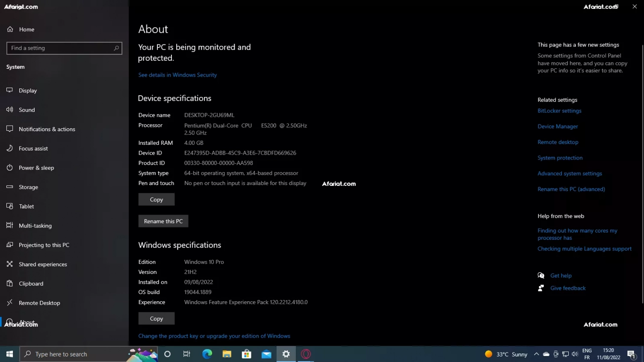
Task: Copy the Windows specifications
Action: coord(157,319)
